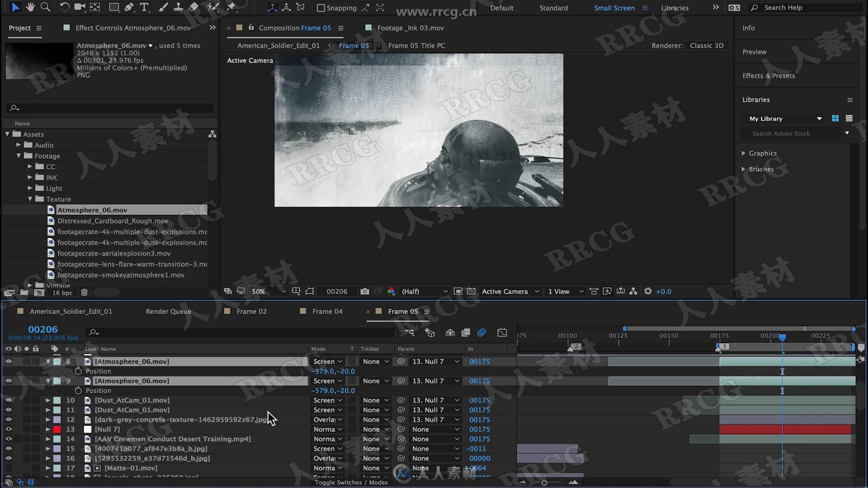Viewport: 868px width, 488px height.
Task: Click Frame 05 Title PC breadcrumb
Action: [x=416, y=46]
